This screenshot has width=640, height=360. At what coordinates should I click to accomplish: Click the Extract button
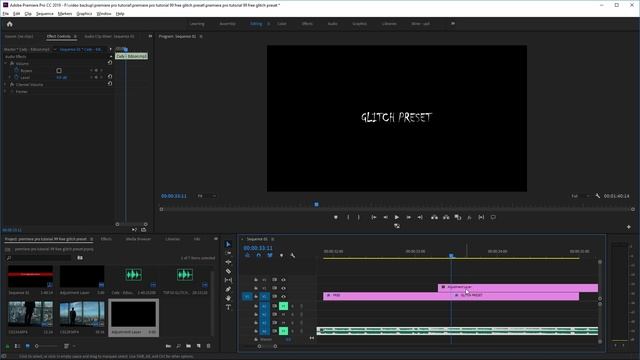pyautogui.click(x=446, y=217)
